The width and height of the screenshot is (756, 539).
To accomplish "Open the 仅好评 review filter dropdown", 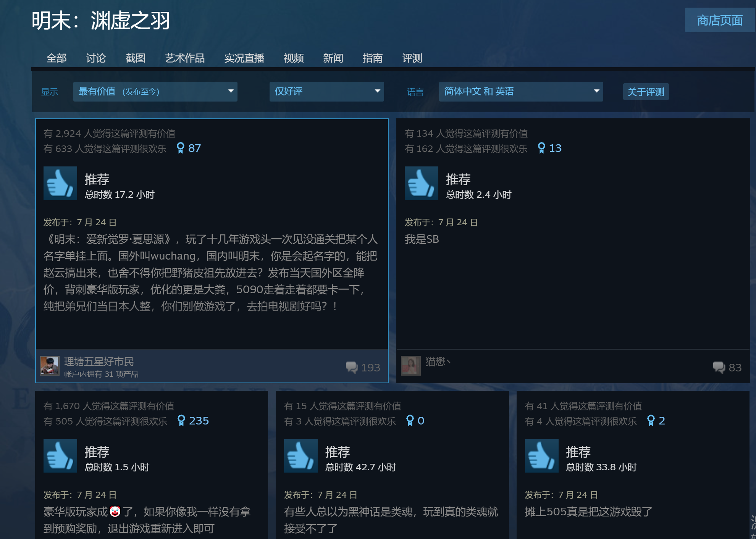I will point(327,92).
